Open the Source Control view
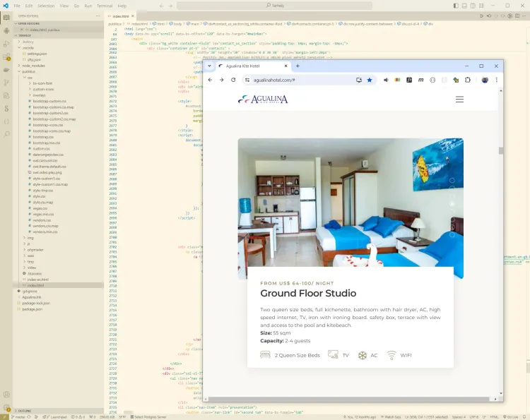 tap(6, 83)
